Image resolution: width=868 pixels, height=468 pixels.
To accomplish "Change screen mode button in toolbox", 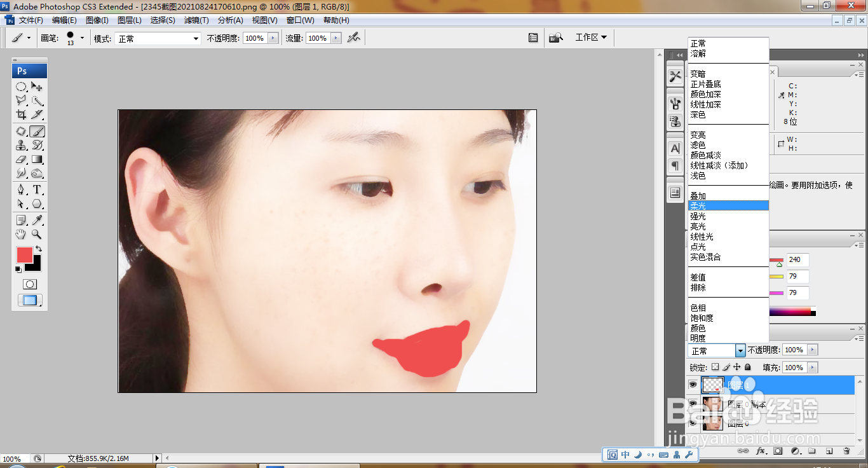I will [30, 301].
